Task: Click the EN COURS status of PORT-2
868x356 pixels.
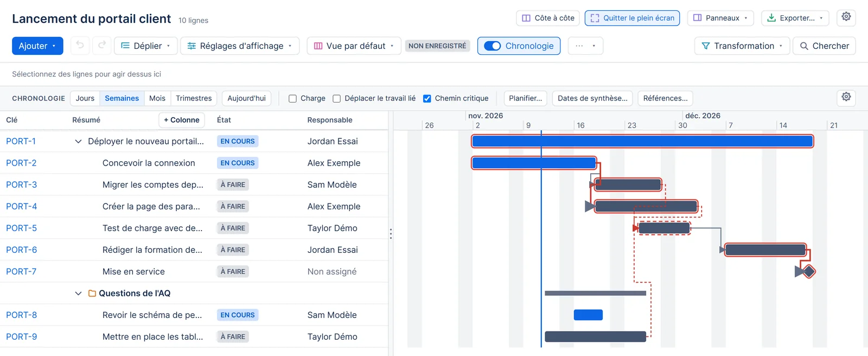Action: click(238, 163)
